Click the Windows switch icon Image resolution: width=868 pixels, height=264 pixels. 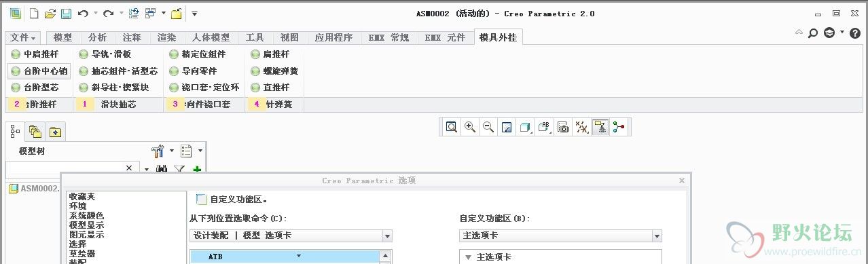pos(150,13)
